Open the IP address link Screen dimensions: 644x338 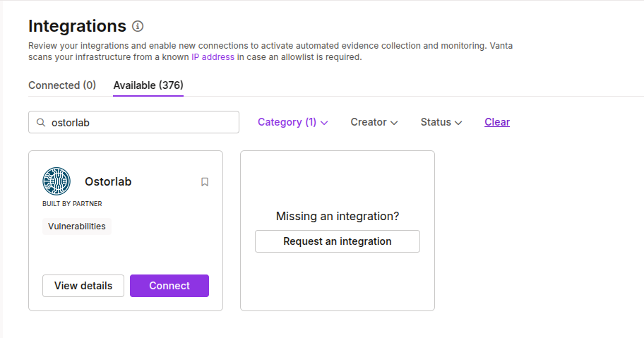tap(213, 57)
